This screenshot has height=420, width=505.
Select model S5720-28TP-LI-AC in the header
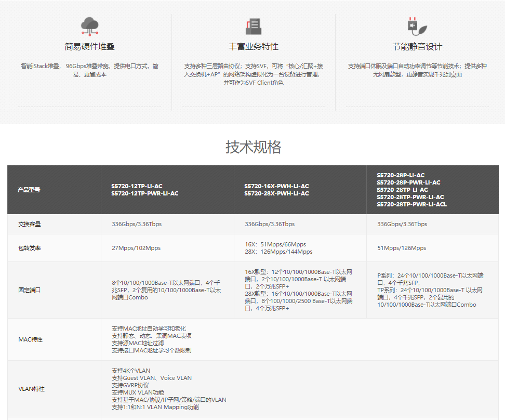tap(402, 190)
